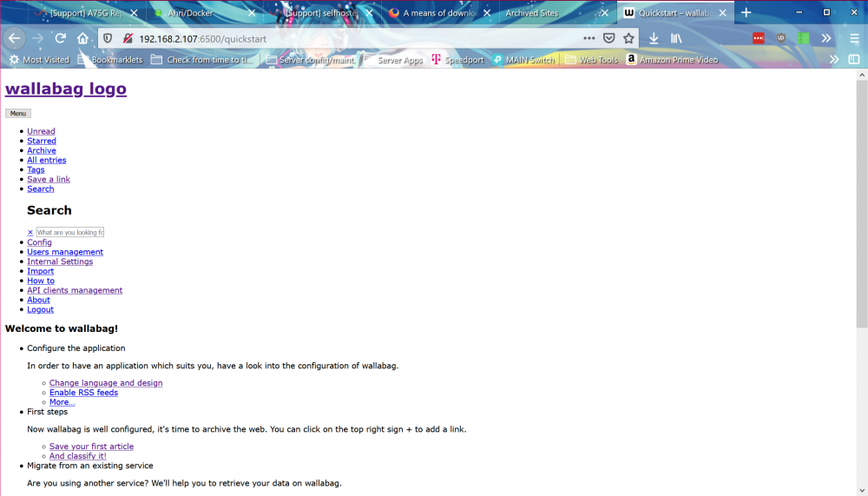
Task: Close the Archived Sites tab
Action: coord(604,13)
